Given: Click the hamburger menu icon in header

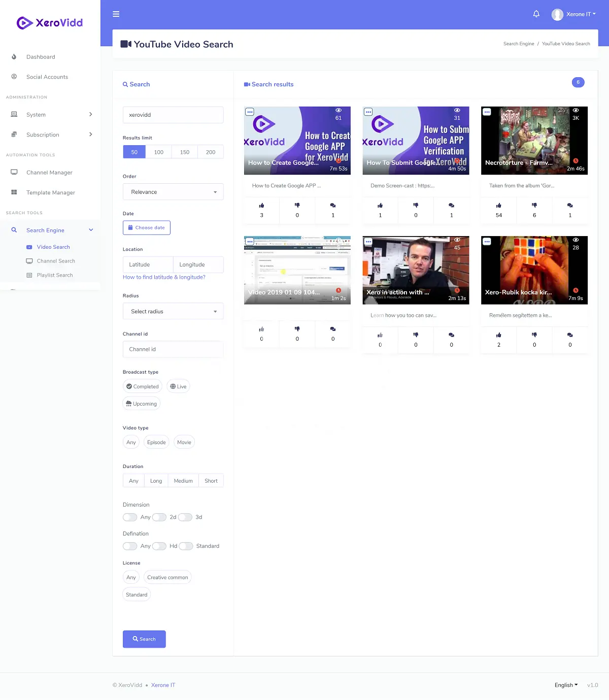Looking at the screenshot, I should coord(116,14).
